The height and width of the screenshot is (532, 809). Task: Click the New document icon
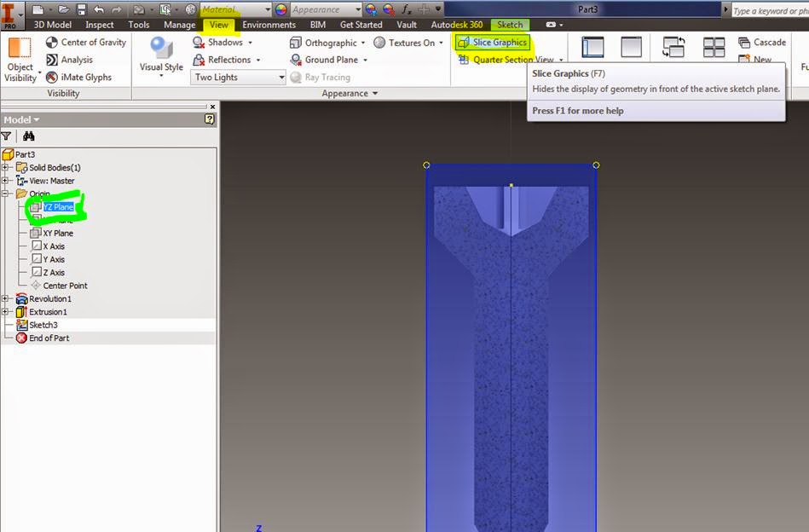tap(38, 9)
